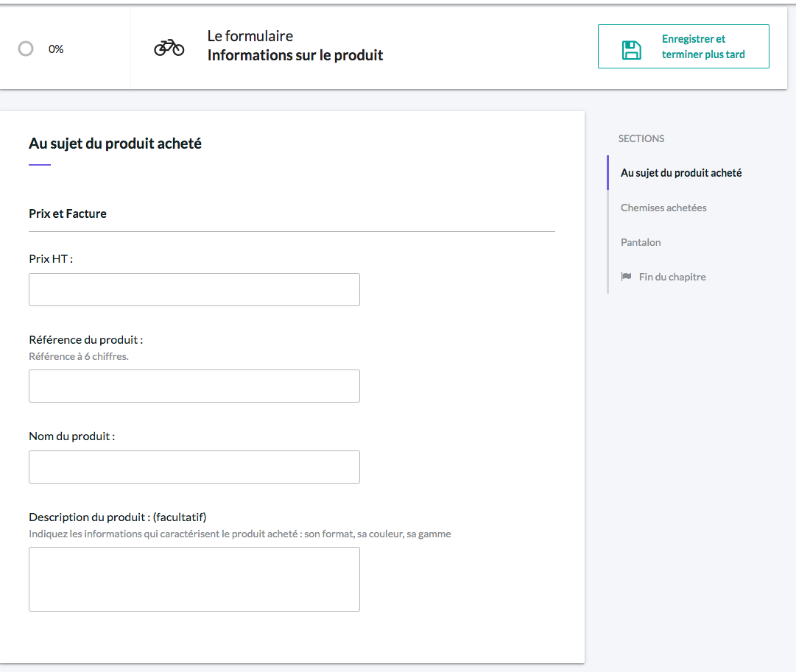Click the Référence du produit label
796x672 pixels.
(x=86, y=340)
